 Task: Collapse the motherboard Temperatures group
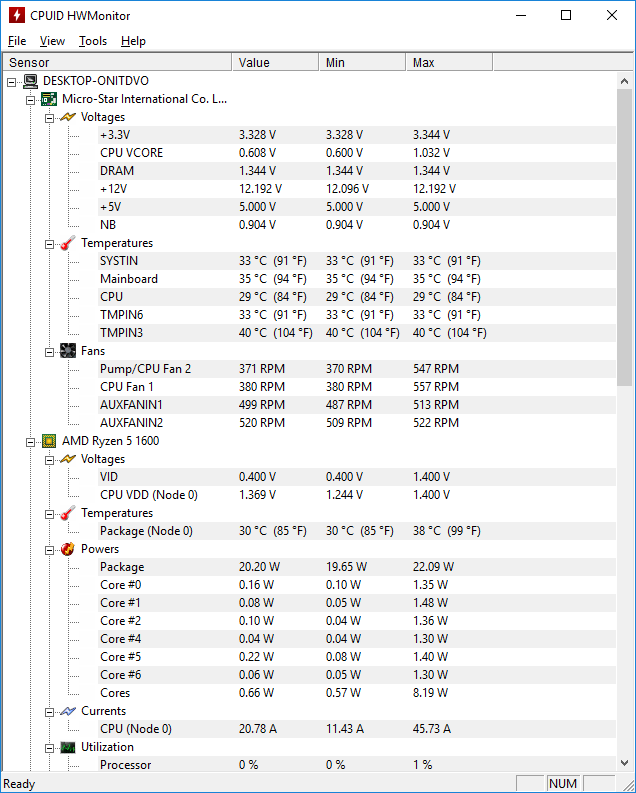pyautogui.click(x=49, y=244)
